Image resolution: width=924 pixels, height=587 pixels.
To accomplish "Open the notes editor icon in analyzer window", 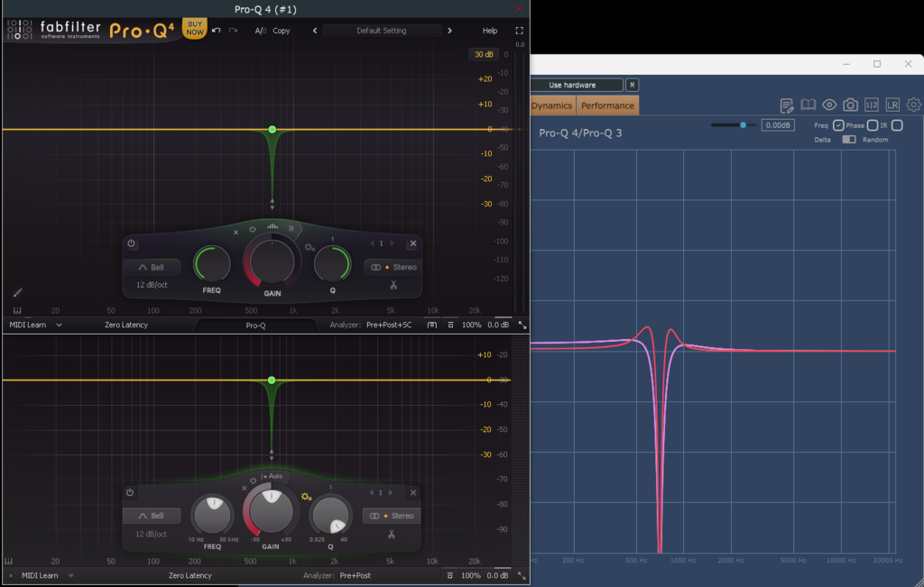I will 786,105.
